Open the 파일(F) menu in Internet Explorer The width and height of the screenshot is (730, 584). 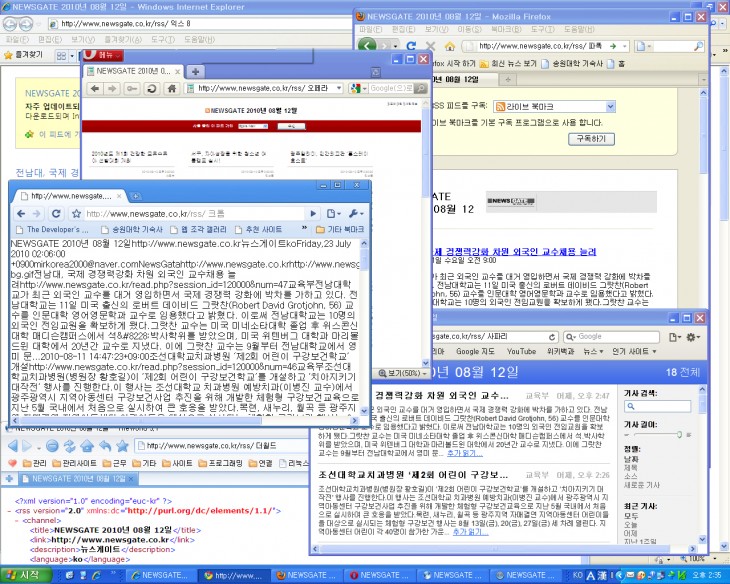point(17,40)
